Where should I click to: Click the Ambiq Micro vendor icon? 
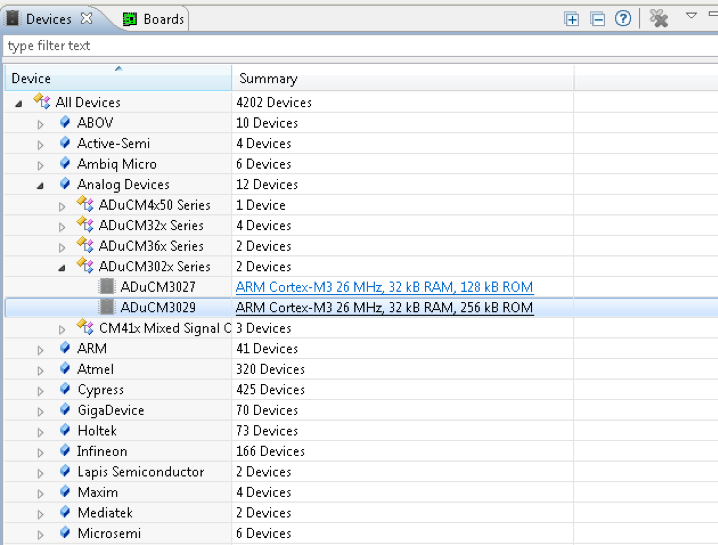pos(65,163)
